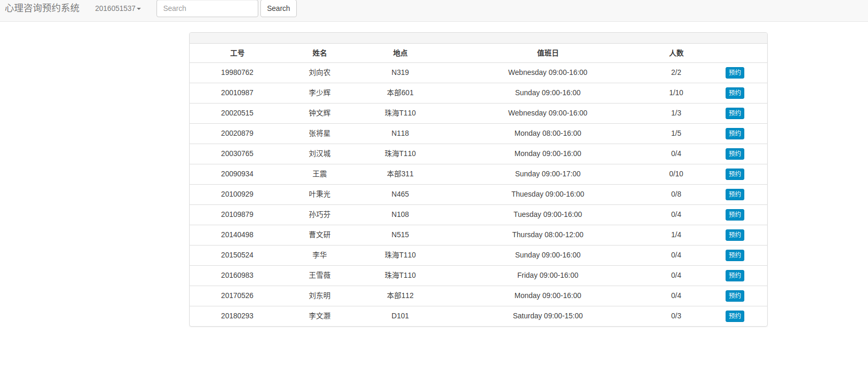Focus the Search input field
The height and width of the screenshot is (387, 868).
point(207,8)
